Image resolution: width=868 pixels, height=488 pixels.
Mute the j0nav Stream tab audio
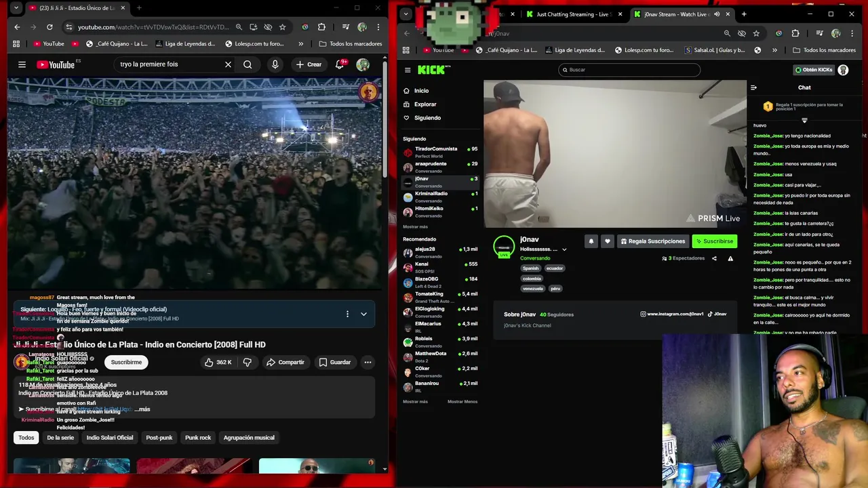pos(717,14)
